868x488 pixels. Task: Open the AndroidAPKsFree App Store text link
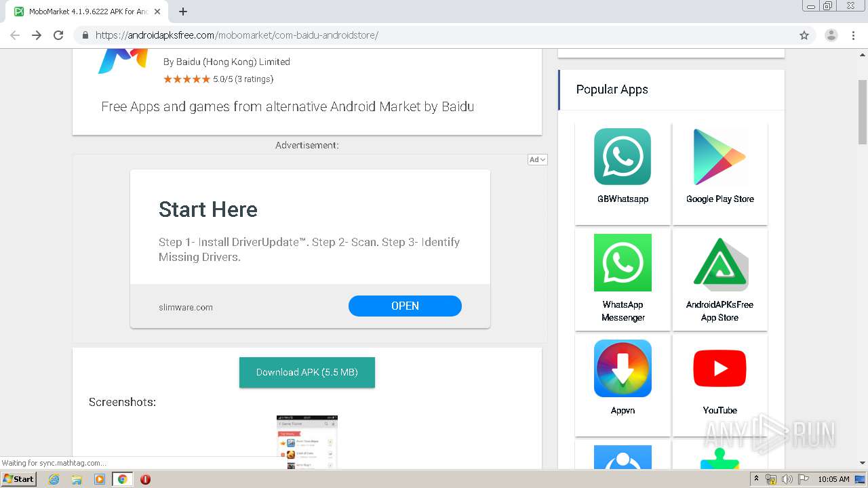(719, 311)
